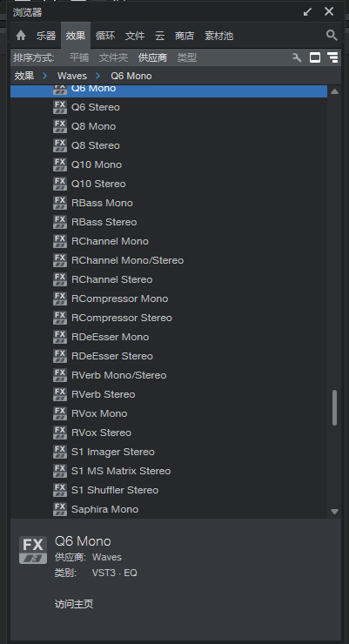Toggle the thumbnail view window icon

(315, 57)
